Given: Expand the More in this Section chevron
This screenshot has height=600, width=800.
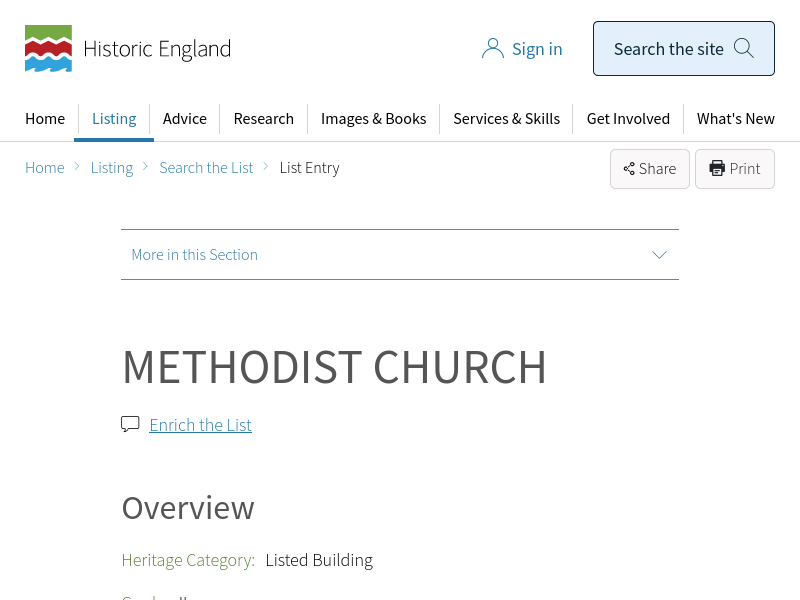Looking at the screenshot, I should click(x=659, y=255).
